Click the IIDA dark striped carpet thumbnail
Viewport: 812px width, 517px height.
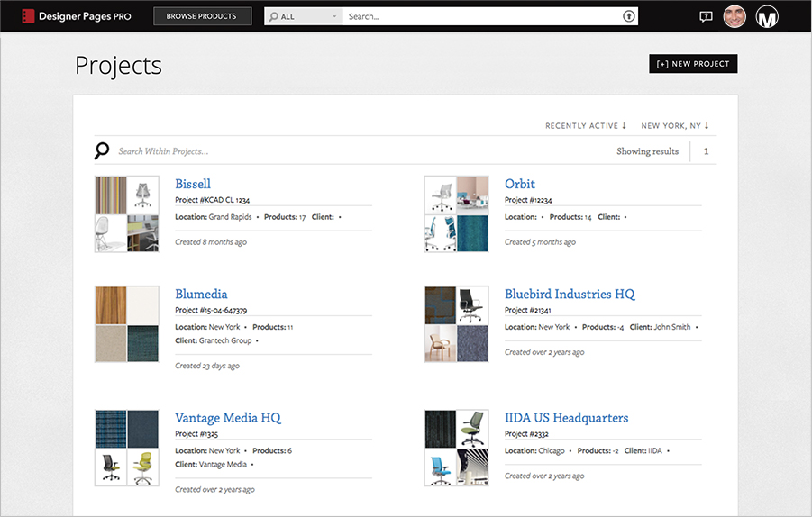click(x=441, y=429)
